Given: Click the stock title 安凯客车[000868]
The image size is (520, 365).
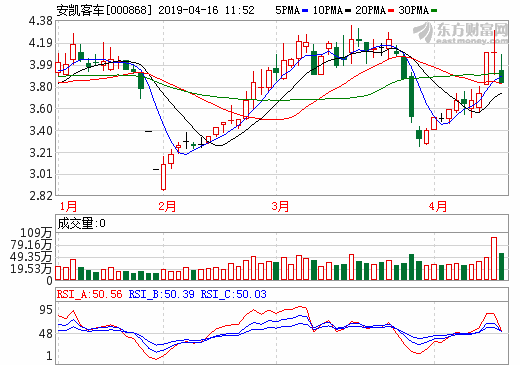Looking at the screenshot, I should tap(104, 10).
